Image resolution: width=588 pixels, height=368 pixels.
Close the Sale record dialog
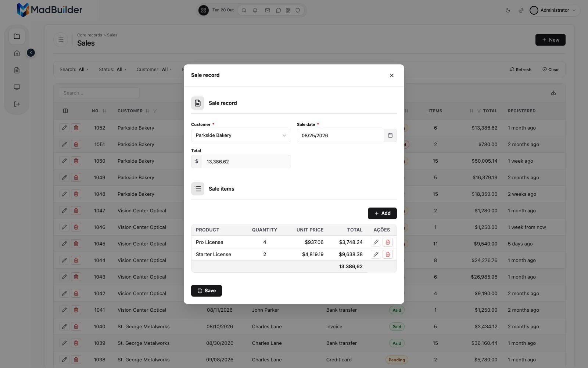coord(392,75)
